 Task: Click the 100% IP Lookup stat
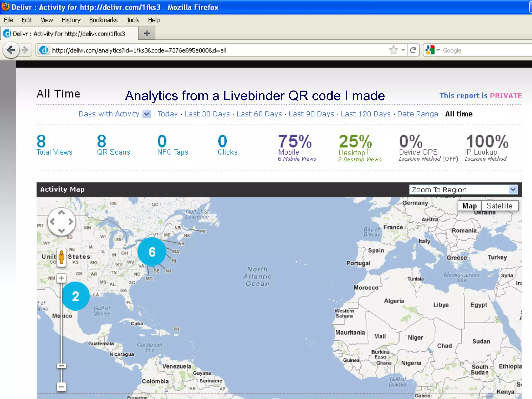pyautogui.click(x=487, y=147)
